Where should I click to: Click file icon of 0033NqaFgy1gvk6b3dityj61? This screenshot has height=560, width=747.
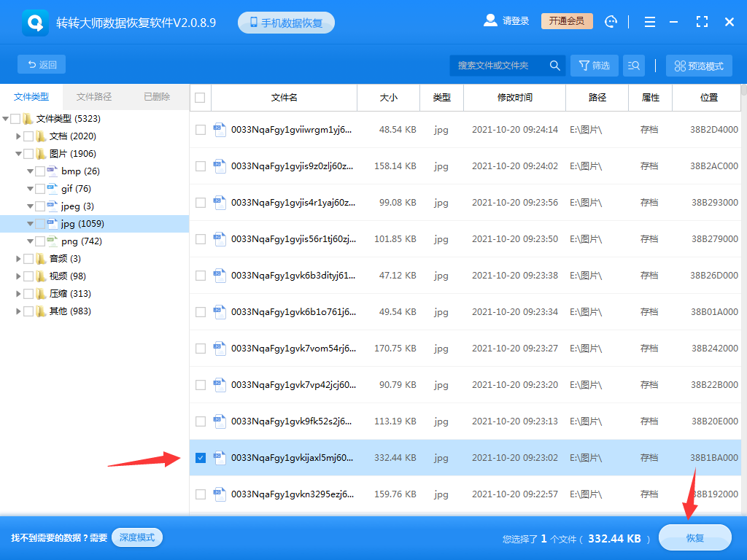(x=219, y=276)
